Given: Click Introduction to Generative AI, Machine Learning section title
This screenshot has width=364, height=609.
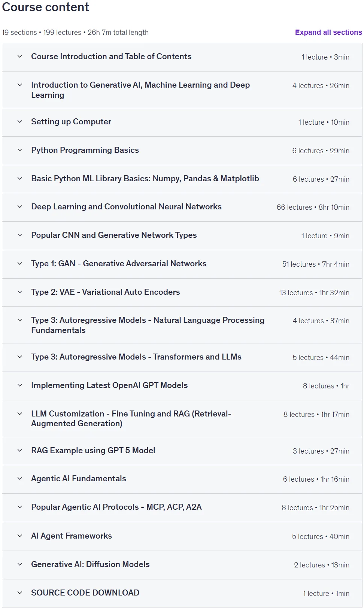Looking at the screenshot, I should (140, 90).
